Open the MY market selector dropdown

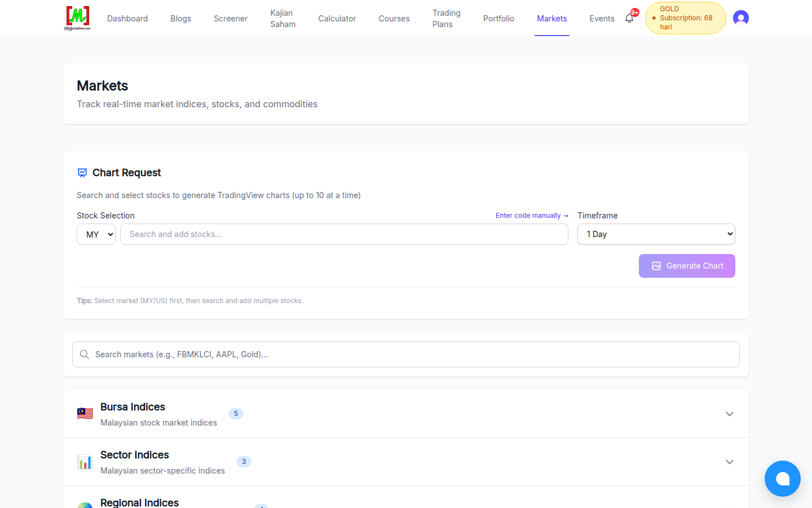click(x=96, y=234)
